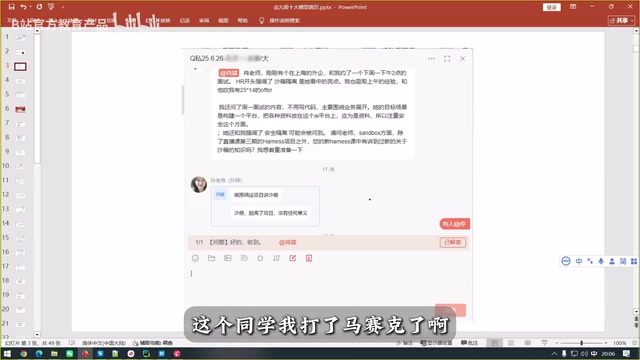Switch to Slide Sorter view icon
Image resolution: width=640 pixels, height=360 pixels.
[511, 343]
